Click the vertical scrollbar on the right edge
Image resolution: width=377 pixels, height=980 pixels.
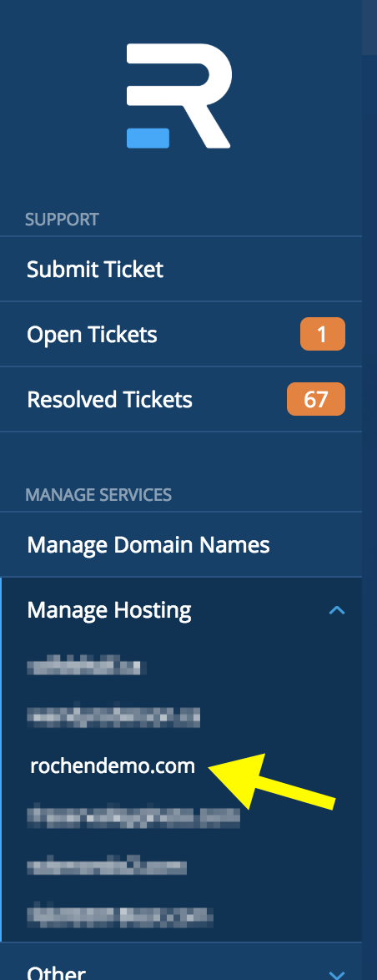tap(369, 490)
